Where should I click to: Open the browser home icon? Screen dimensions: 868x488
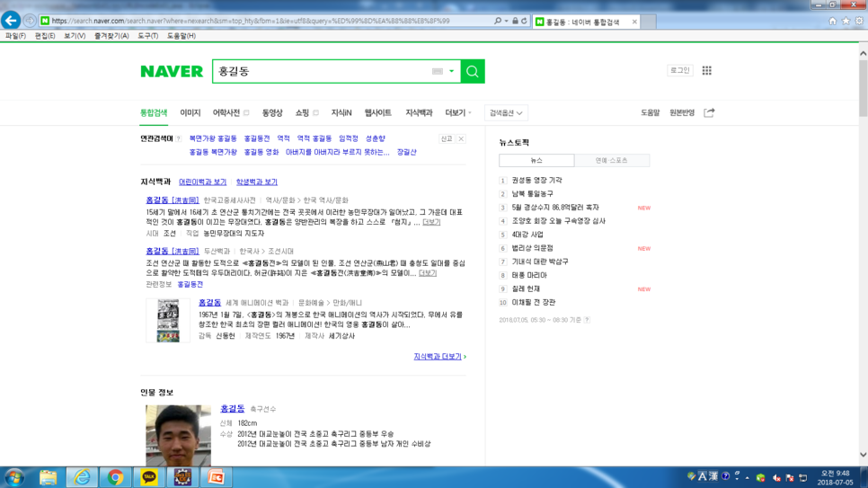pos(833,21)
